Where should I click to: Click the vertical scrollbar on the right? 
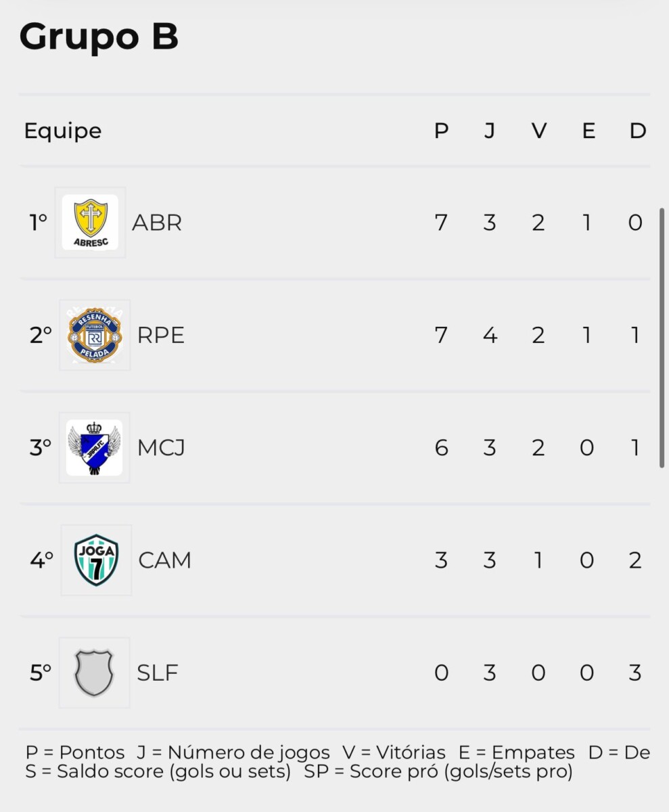(x=662, y=338)
